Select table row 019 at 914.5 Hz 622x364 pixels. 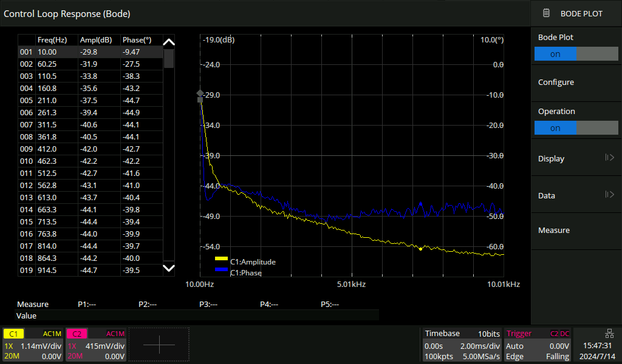(x=91, y=270)
